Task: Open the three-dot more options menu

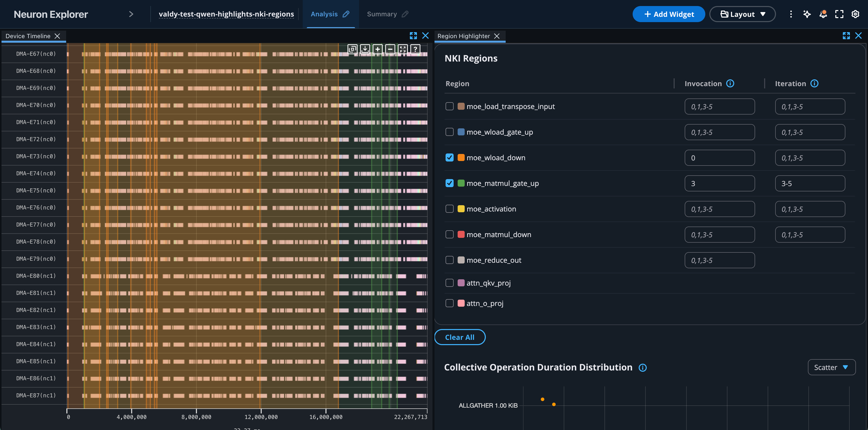Action: coord(791,14)
